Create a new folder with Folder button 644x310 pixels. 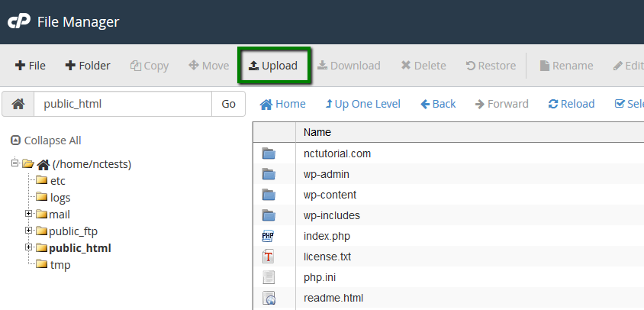tap(88, 66)
